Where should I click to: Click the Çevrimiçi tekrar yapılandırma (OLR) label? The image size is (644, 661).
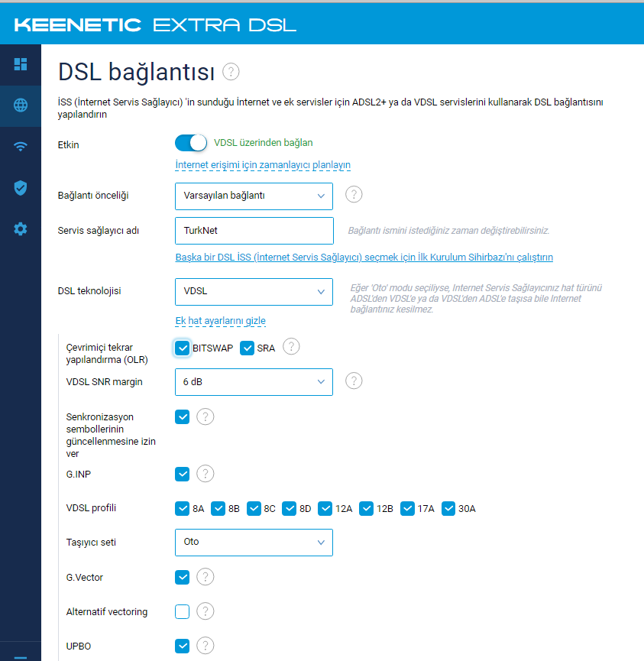pyautogui.click(x=107, y=353)
